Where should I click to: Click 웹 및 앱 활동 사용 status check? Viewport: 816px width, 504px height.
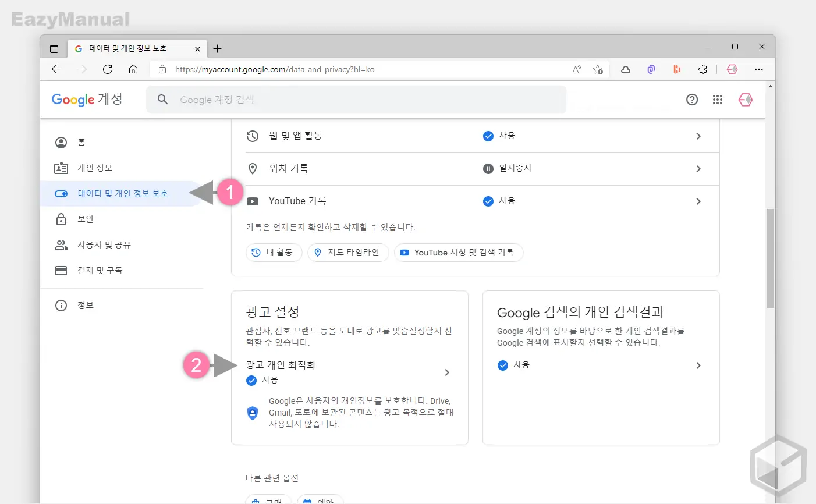pyautogui.click(x=488, y=136)
